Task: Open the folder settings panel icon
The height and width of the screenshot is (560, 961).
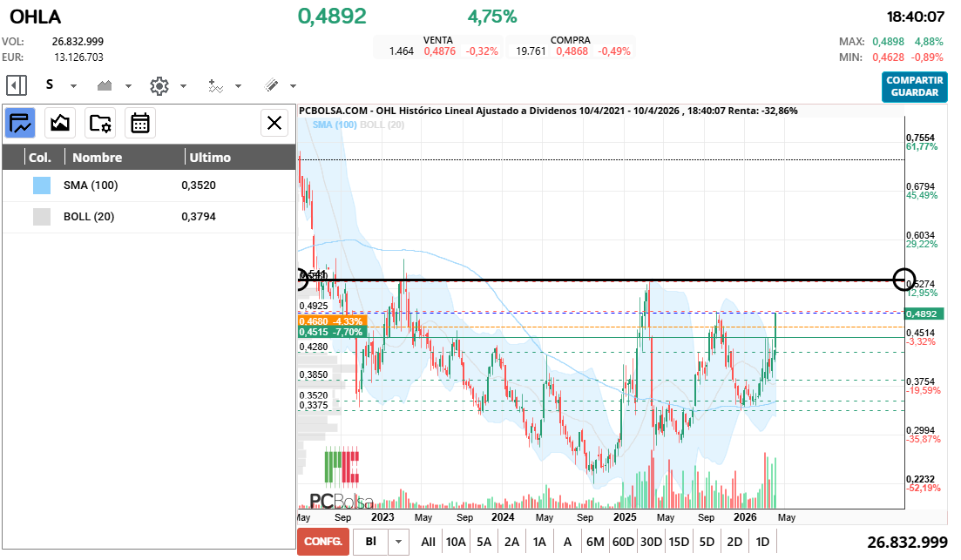Action: pyautogui.click(x=100, y=123)
